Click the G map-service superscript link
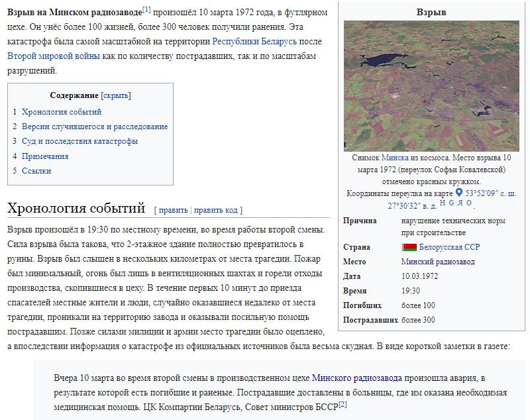Viewport: 530px width, 420px height. pos(451,203)
